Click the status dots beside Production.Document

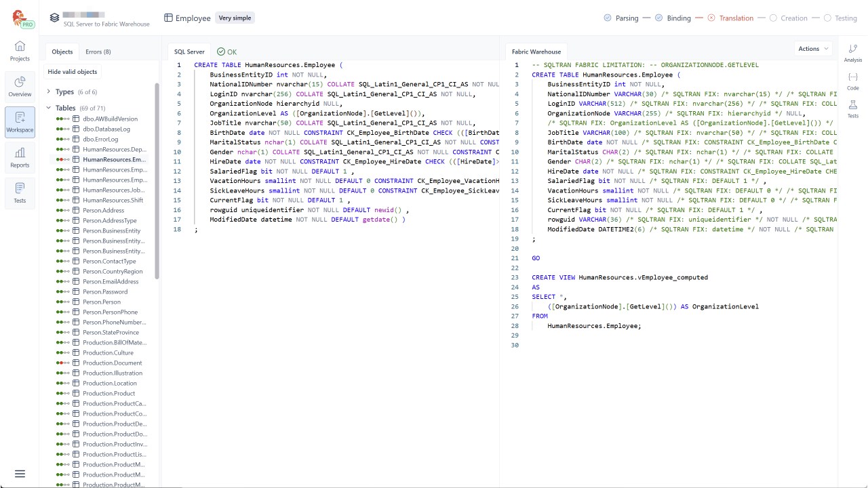point(63,363)
